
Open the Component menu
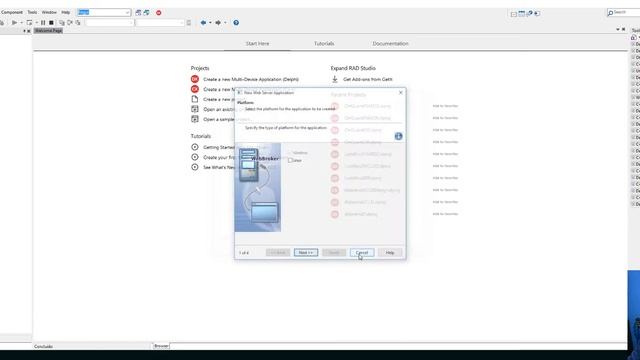click(x=12, y=12)
